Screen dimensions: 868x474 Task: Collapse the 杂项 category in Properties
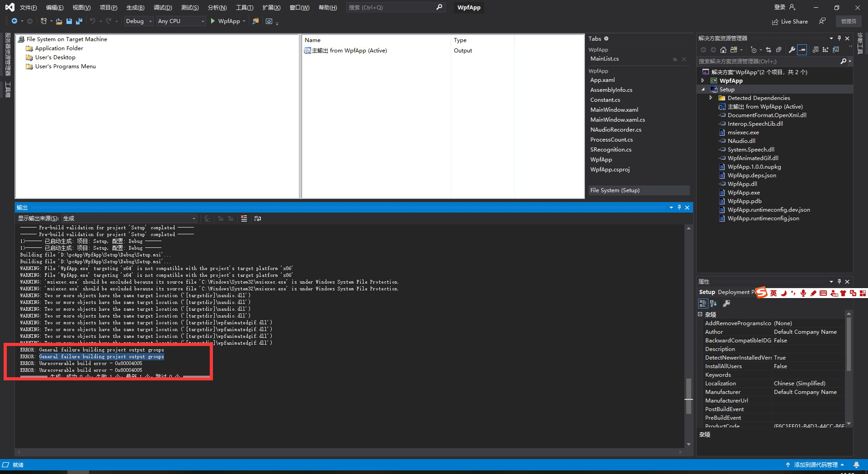coord(700,314)
